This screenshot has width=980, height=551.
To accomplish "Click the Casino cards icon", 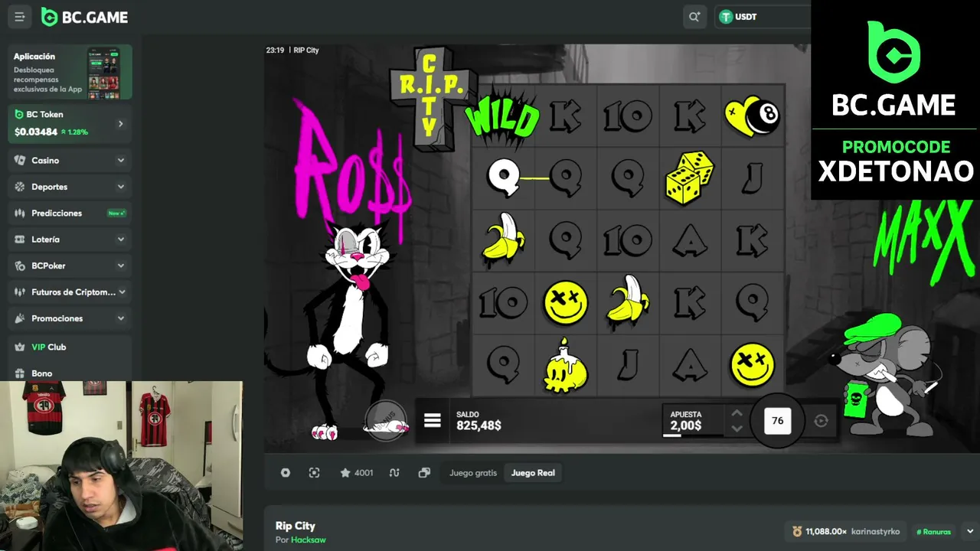I will pos(19,161).
